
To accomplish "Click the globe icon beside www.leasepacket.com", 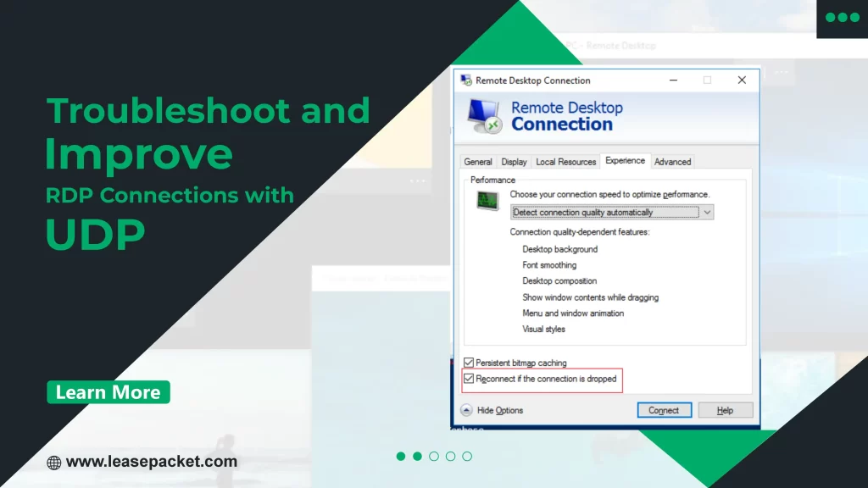I will coord(53,463).
